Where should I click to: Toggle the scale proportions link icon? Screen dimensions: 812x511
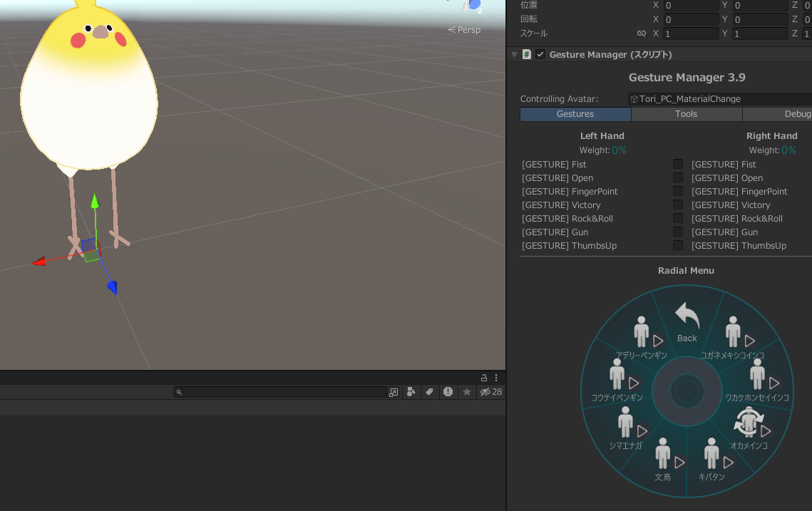641,33
